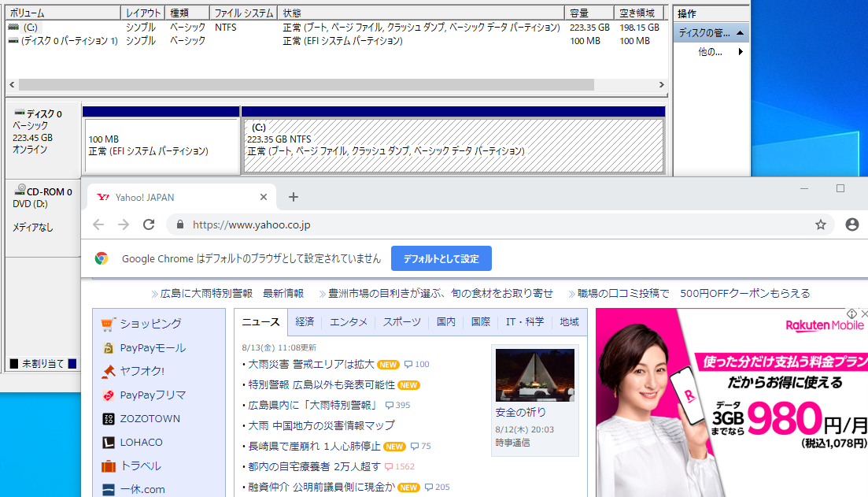Click comment count 100 bubble icon

point(408,365)
